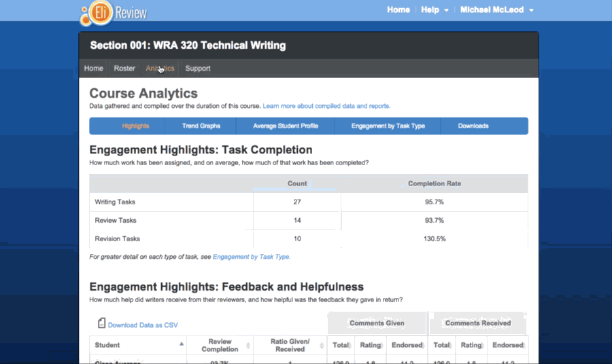Click the CSV document icon
Screen dimensions: 612x364
tap(101, 323)
